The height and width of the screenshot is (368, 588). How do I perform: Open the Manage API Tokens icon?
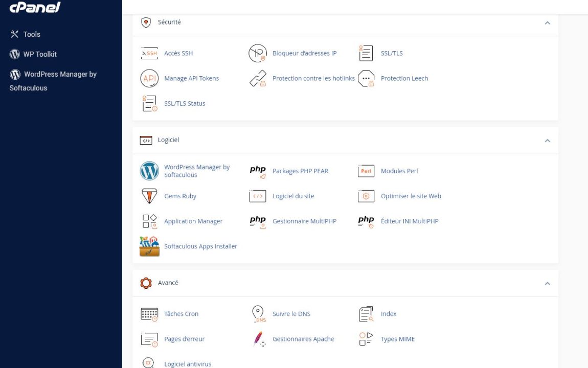(x=149, y=78)
